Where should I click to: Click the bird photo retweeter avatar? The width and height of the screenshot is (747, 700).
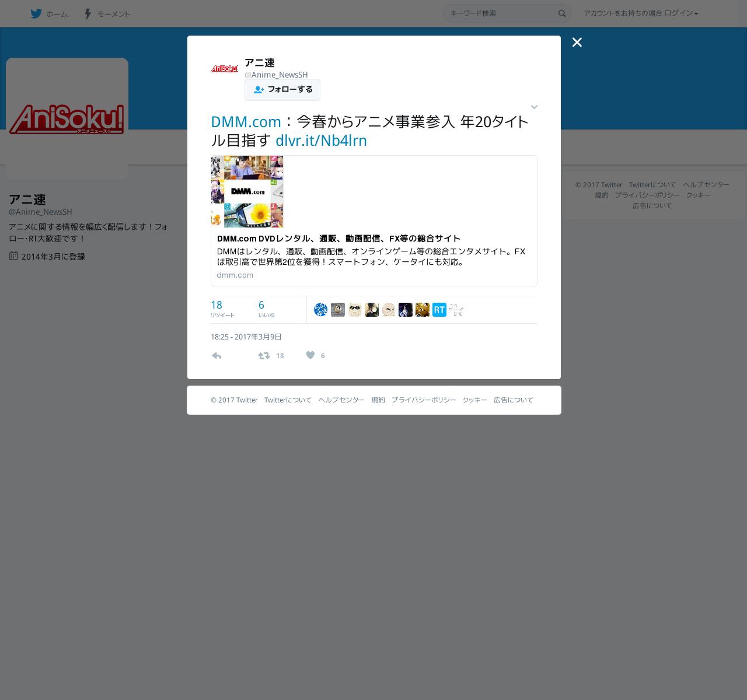[x=338, y=310]
